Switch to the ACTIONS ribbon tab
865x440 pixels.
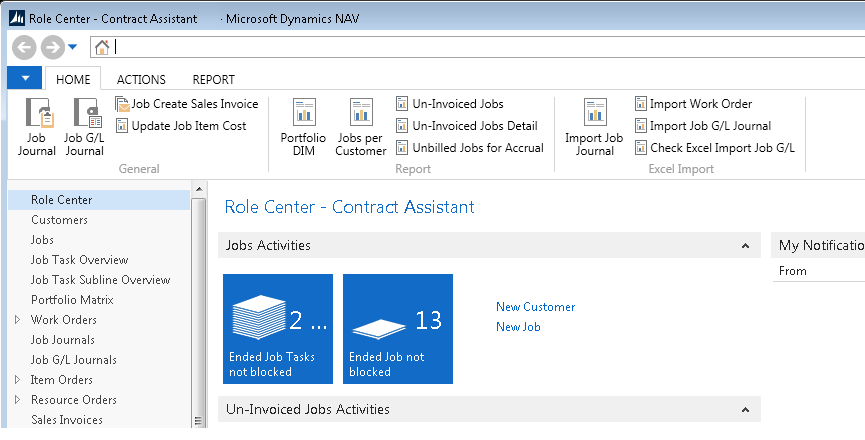141,80
